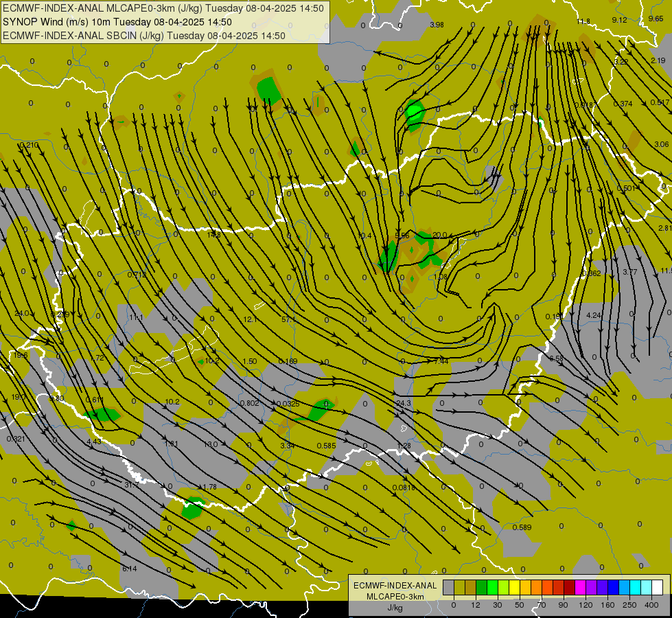The image size is (672, 618).
Task: Click the map value 14.8
Action: (x=213, y=235)
